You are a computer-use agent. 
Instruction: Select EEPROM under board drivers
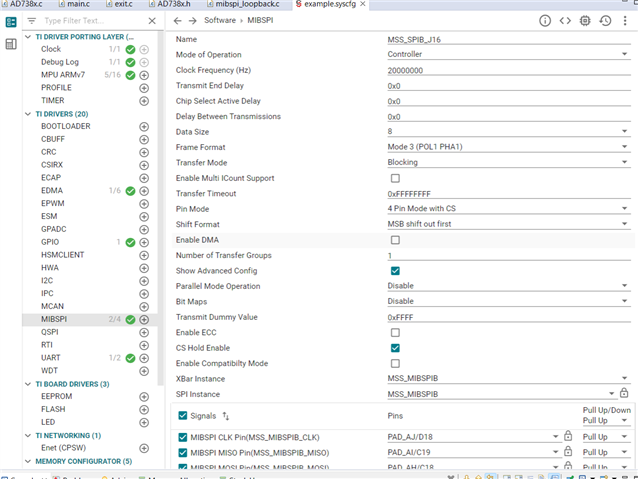coord(57,396)
